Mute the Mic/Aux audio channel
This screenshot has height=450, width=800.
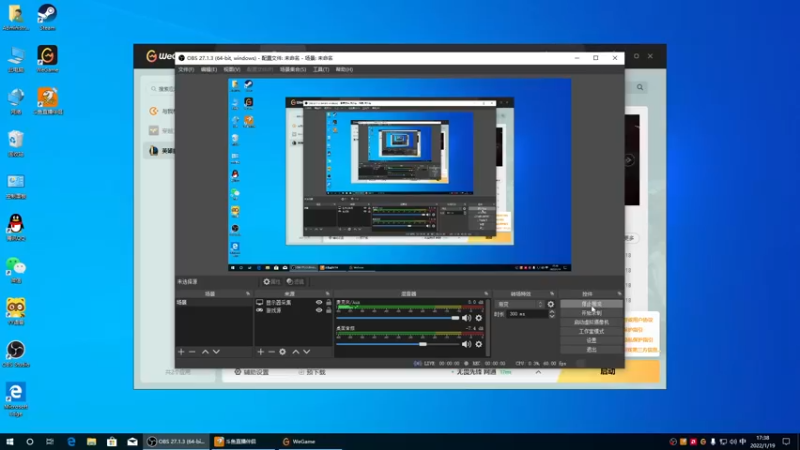(x=466, y=318)
